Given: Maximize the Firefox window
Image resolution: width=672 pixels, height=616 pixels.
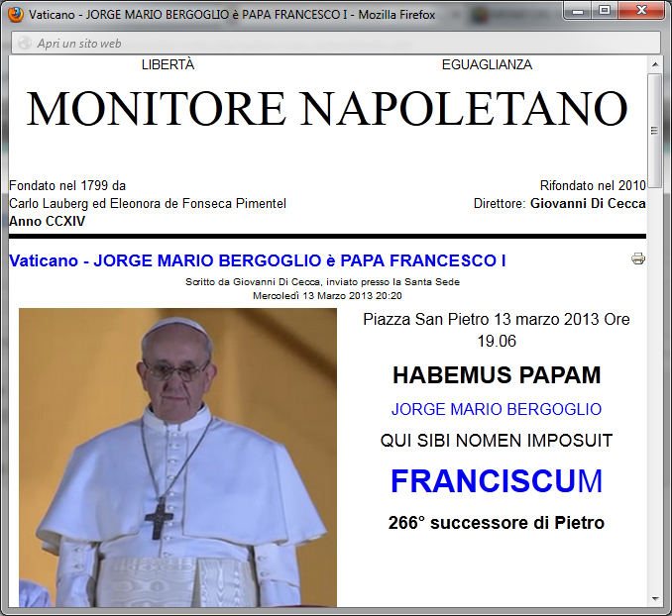Looking at the screenshot, I should (x=605, y=11).
